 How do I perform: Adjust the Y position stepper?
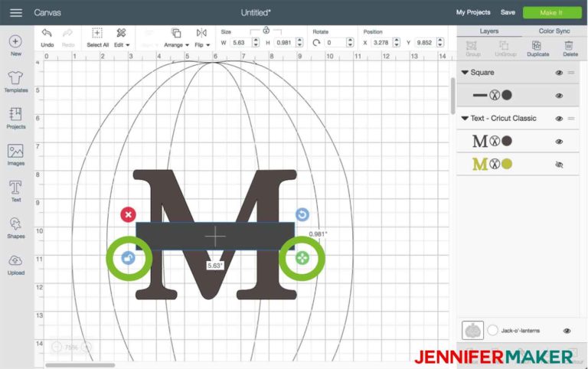pyautogui.click(x=440, y=42)
